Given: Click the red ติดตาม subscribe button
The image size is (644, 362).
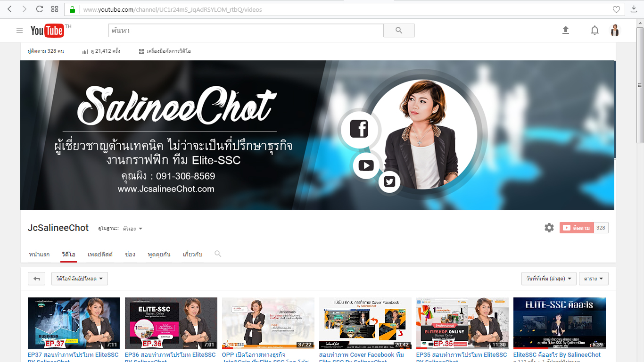Looking at the screenshot, I should 577,228.
